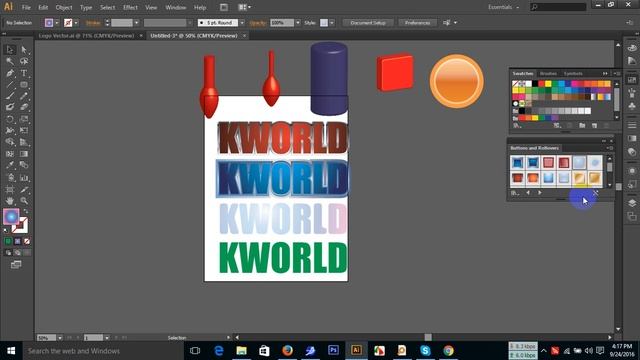Select the Artboard tool

coord(10,190)
